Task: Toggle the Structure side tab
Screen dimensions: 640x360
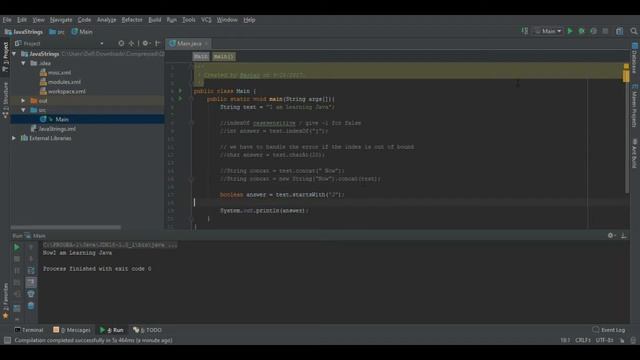Action: 5,100
